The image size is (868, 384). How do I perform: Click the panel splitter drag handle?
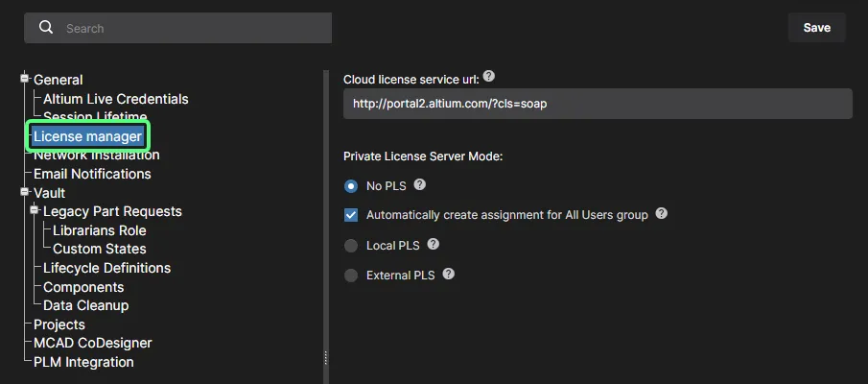tap(326, 358)
